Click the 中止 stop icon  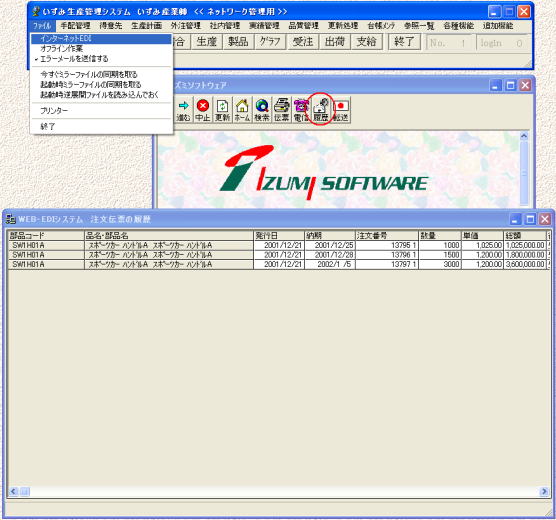point(203,110)
